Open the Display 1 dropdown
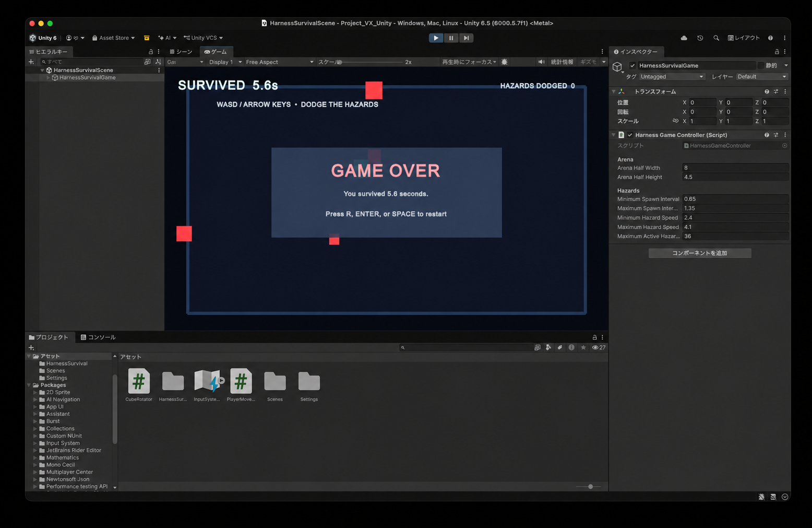 [225, 62]
